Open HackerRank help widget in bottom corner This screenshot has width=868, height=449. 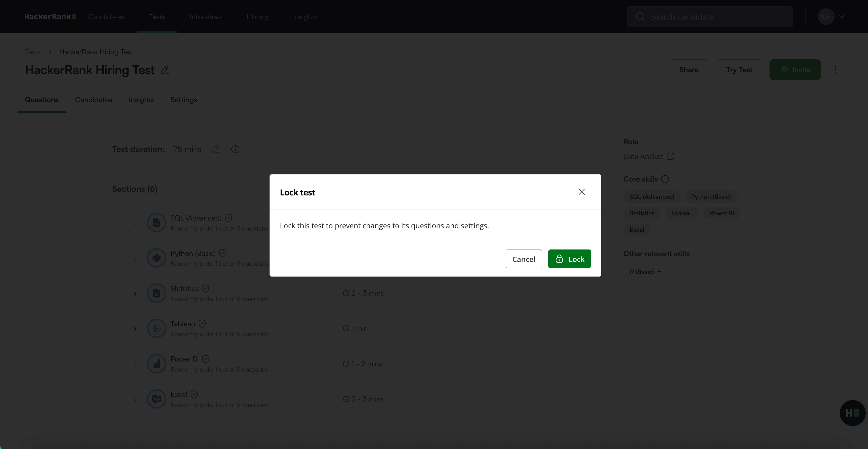click(x=852, y=413)
